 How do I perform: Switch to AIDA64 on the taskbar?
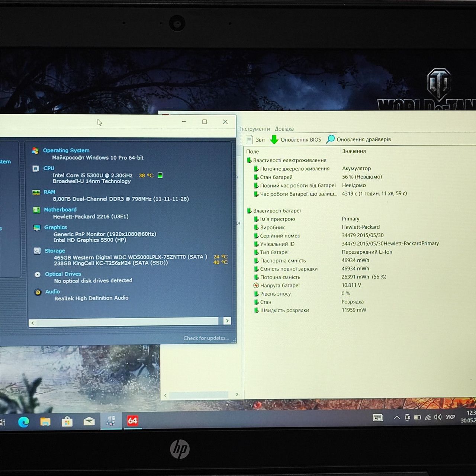pyautogui.click(x=132, y=421)
